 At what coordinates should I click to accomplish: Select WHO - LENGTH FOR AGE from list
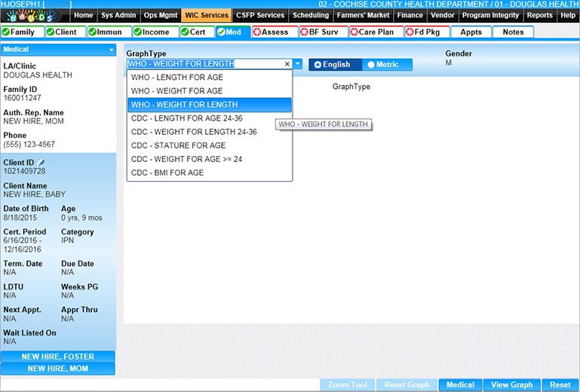click(x=176, y=78)
